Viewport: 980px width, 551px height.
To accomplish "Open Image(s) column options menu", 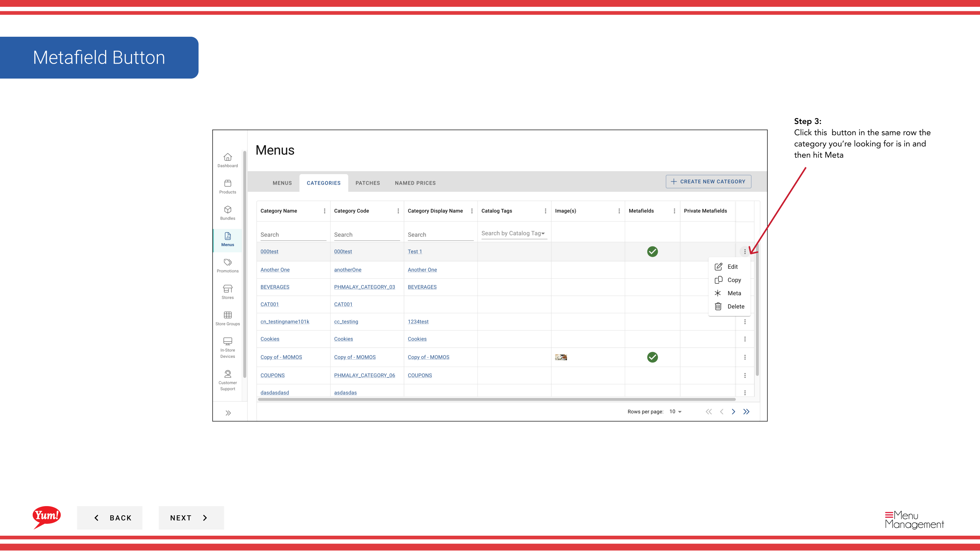I will click(619, 211).
